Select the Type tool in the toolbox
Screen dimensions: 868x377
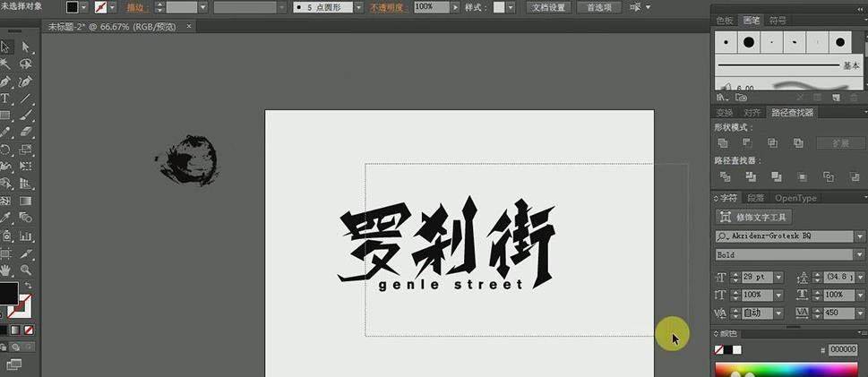tap(5, 98)
